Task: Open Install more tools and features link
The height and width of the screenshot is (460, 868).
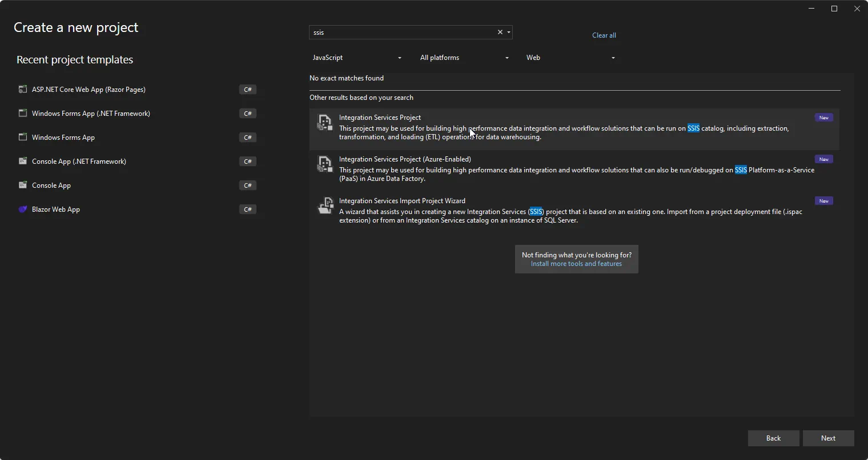Action: 576,264
